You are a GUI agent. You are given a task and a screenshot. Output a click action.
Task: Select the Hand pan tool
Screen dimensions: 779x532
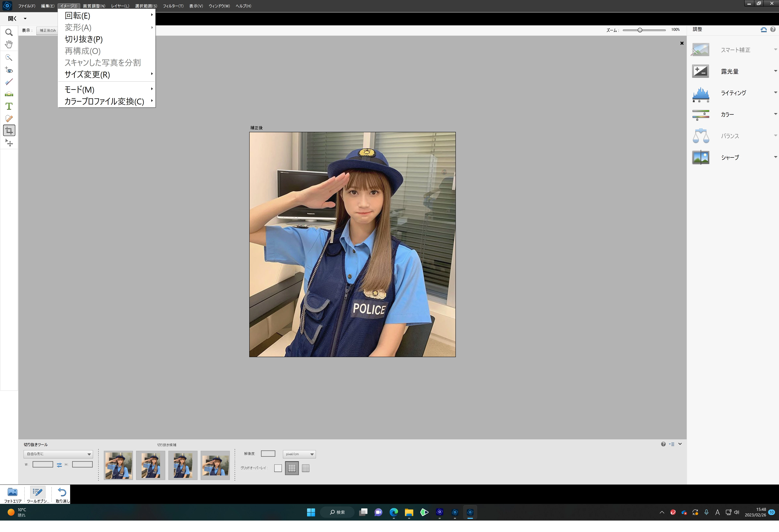coord(9,44)
